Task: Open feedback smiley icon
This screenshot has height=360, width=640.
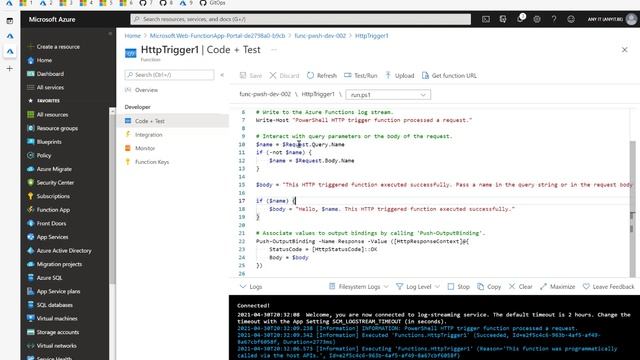Action: (x=571, y=19)
